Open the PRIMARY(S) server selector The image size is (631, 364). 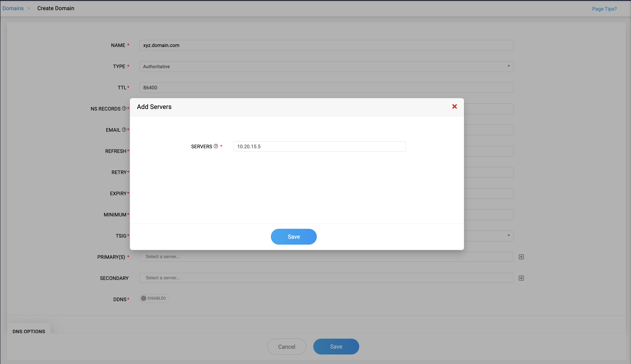pyautogui.click(x=326, y=257)
